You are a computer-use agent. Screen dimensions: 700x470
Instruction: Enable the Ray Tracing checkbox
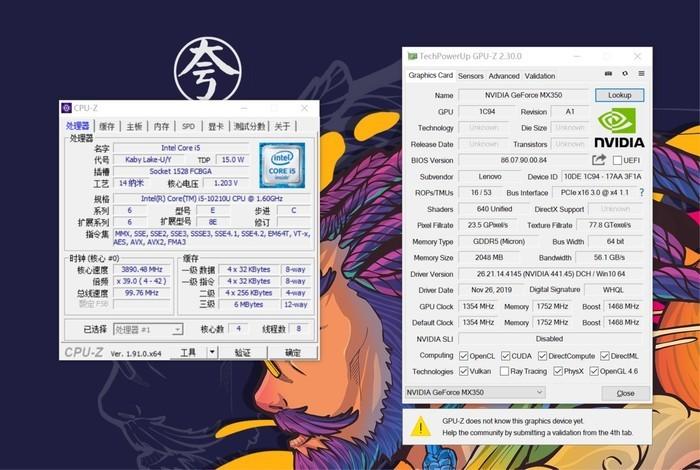click(504, 371)
